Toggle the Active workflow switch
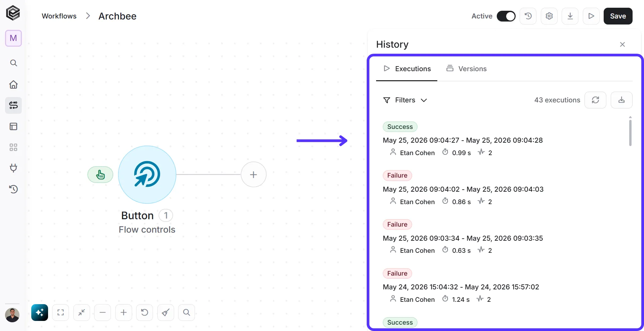 tap(506, 16)
